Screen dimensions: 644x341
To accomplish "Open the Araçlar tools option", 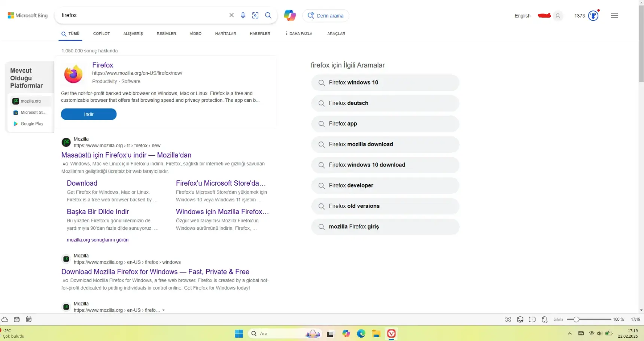I will pyautogui.click(x=336, y=34).
